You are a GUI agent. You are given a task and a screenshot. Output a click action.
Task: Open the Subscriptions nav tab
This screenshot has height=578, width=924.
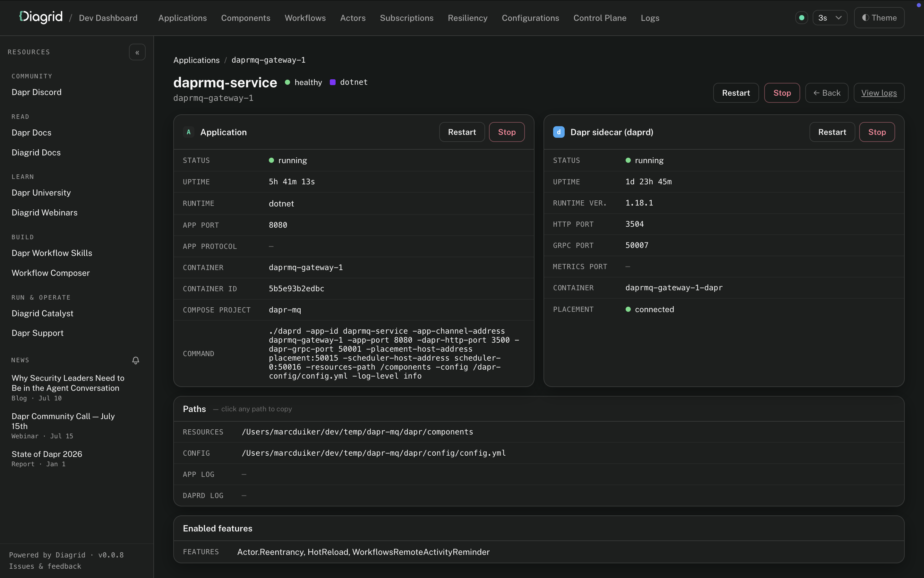pos(406,18)
